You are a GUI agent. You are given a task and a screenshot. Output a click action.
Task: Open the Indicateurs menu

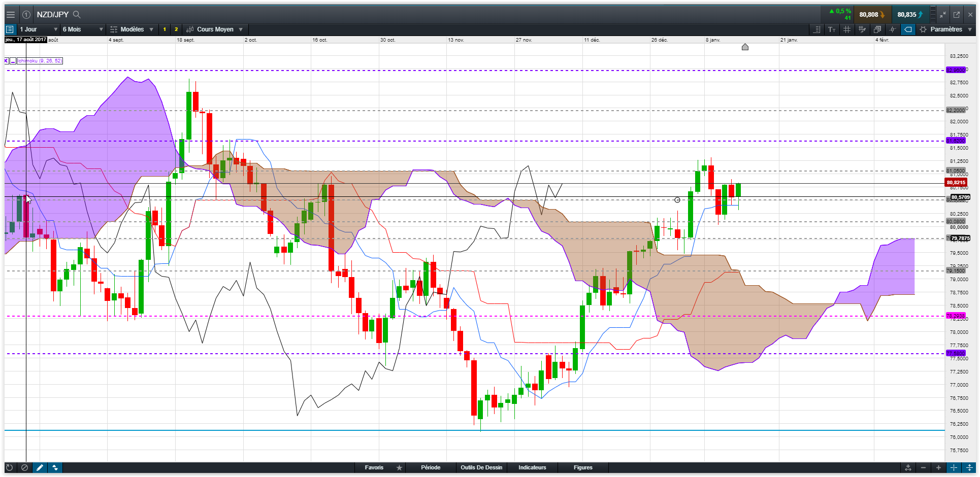(x=532, y=467)
